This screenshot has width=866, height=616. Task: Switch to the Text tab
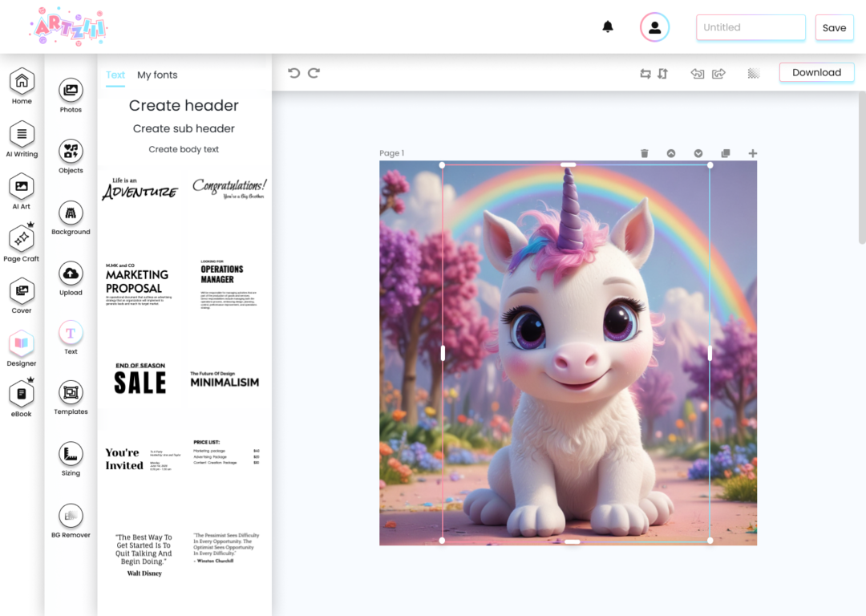tap(115, 75)
